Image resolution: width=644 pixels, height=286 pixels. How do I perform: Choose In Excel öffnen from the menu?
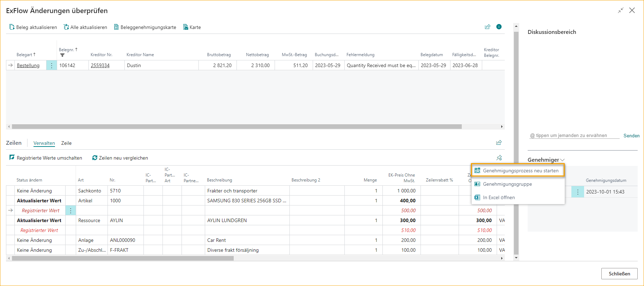(498, 197)
